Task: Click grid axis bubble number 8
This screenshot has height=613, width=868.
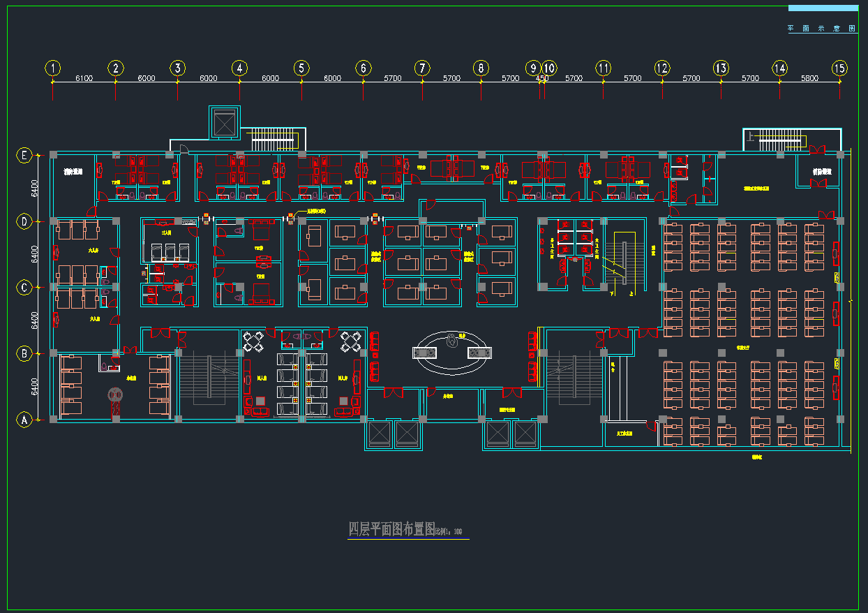Action: click(481, 68)
